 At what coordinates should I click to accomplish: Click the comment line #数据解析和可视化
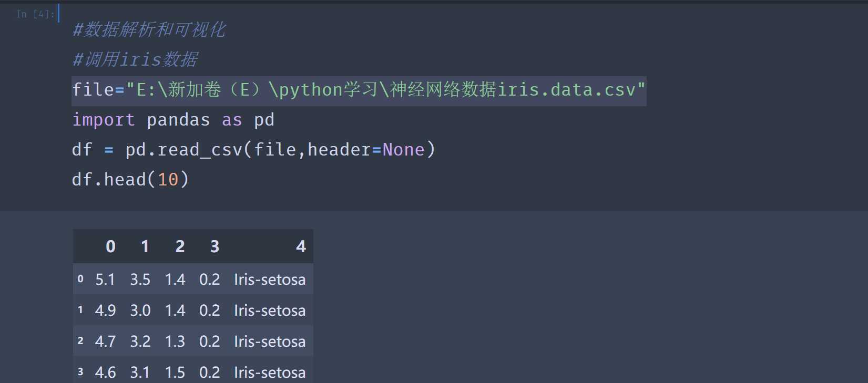[149, 29]
